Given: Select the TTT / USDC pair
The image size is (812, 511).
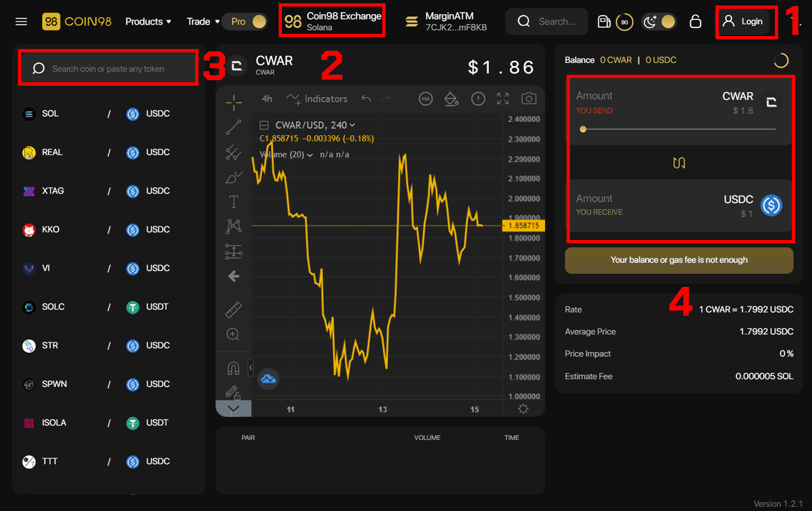Looking at the screenshot, I should [109, 462].
